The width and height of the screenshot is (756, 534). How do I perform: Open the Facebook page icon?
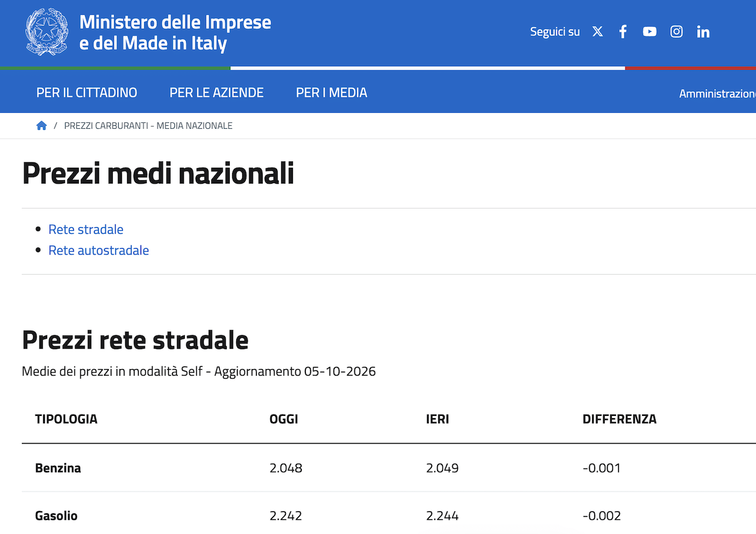coord(623,32)
